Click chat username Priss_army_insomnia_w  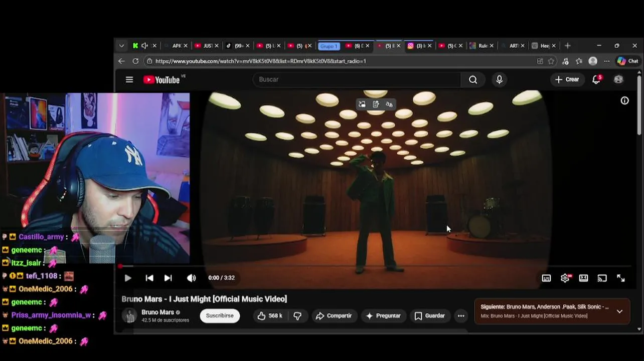click(51, 315)
